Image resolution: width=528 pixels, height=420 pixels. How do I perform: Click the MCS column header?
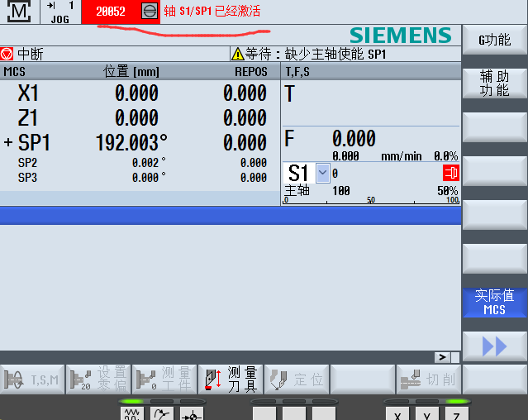[x=15, y=72]
